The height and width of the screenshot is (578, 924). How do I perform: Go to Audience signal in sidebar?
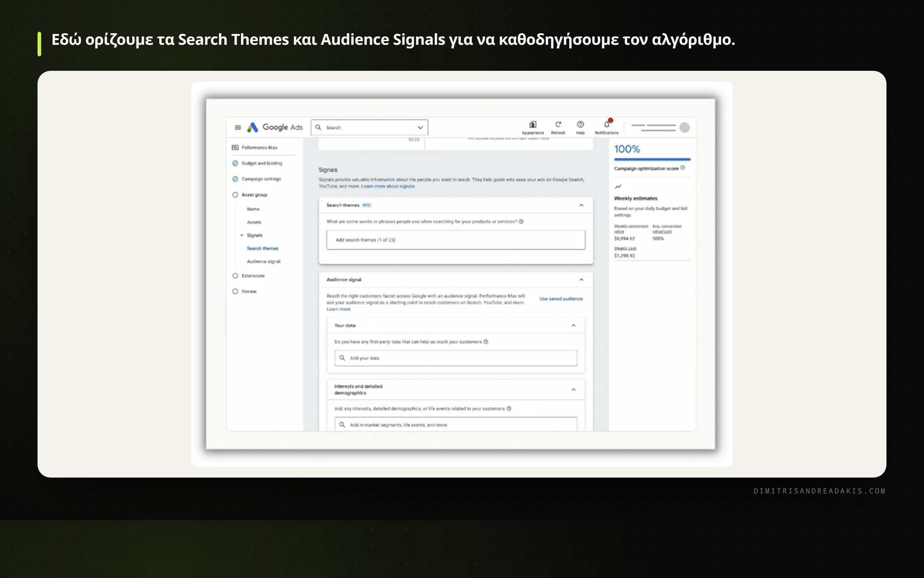263,262
